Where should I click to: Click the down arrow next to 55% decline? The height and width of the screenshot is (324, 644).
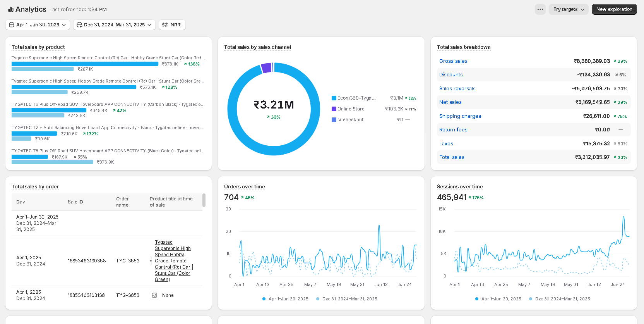coord(75,157)
